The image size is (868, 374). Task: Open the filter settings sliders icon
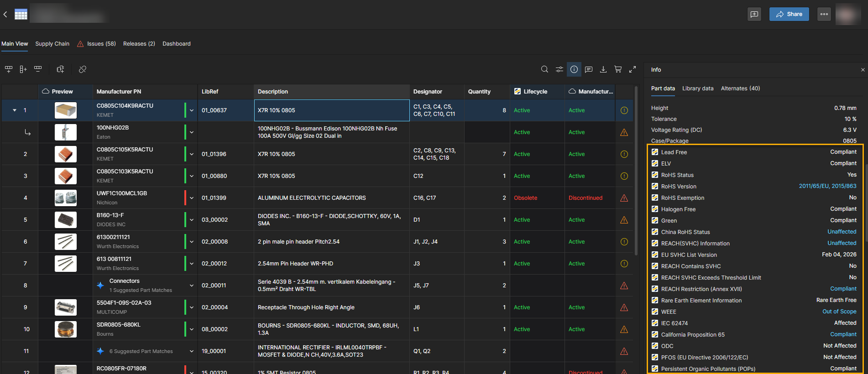(x=559, y=69)
